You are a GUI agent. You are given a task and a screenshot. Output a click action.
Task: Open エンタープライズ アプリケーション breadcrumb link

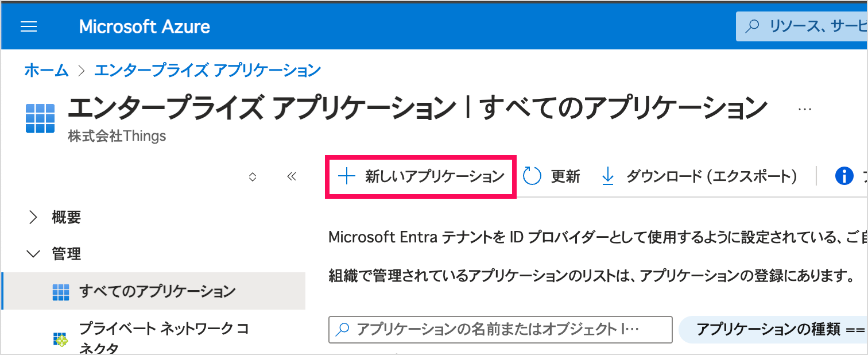pyautogui.click(x=207, y=71)
